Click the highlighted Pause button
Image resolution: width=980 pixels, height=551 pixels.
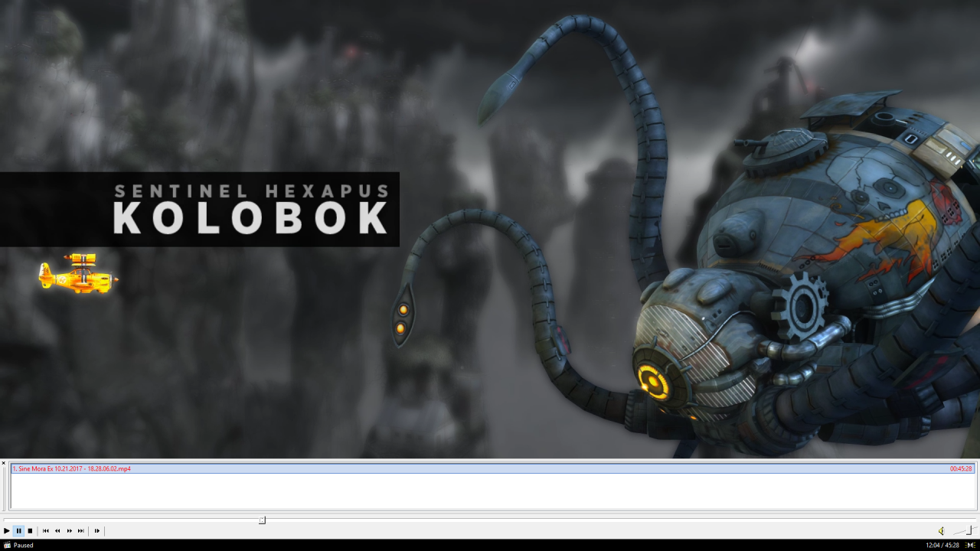pos(18,530)
